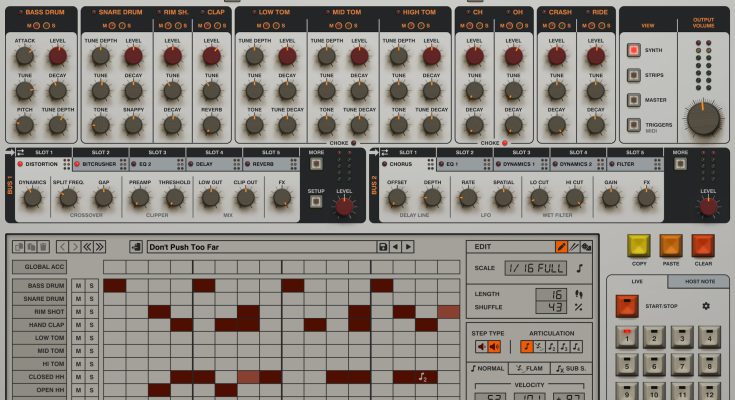Image resolution: width=735 pixels, height=400 pixels.
Task: Jump to last page with double right arrows
Action: (102, 246)
